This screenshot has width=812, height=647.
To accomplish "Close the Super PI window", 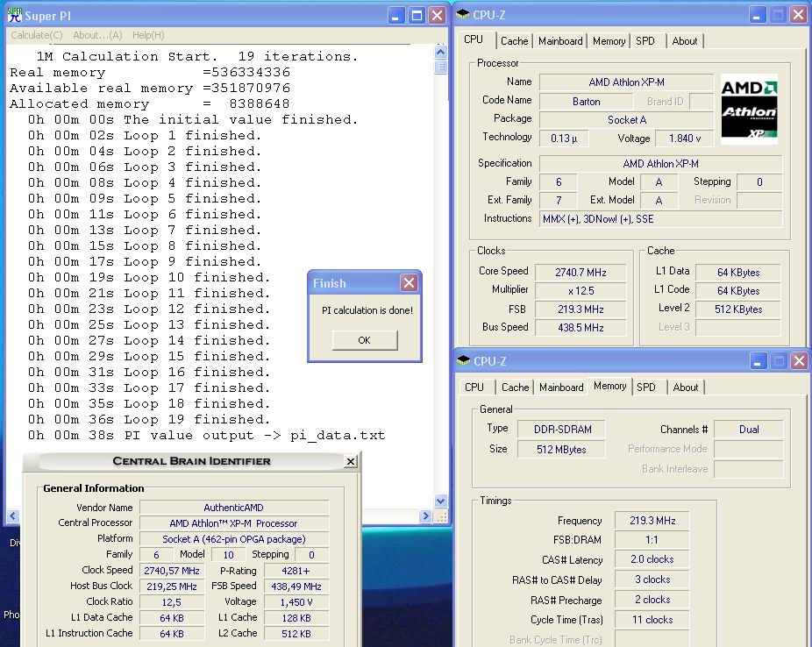I will tap(438, 16).
